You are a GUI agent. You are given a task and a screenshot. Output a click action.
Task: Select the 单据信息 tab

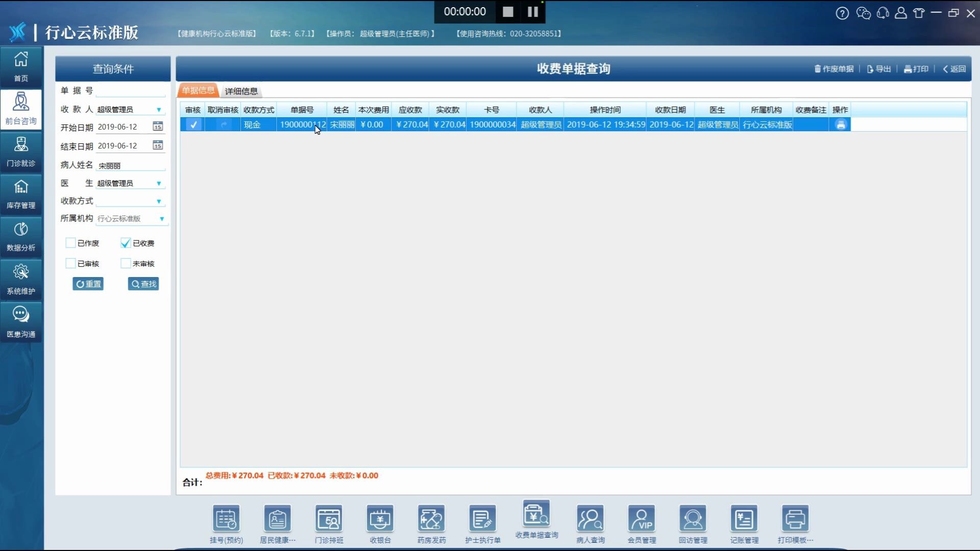tap(198, 90)
